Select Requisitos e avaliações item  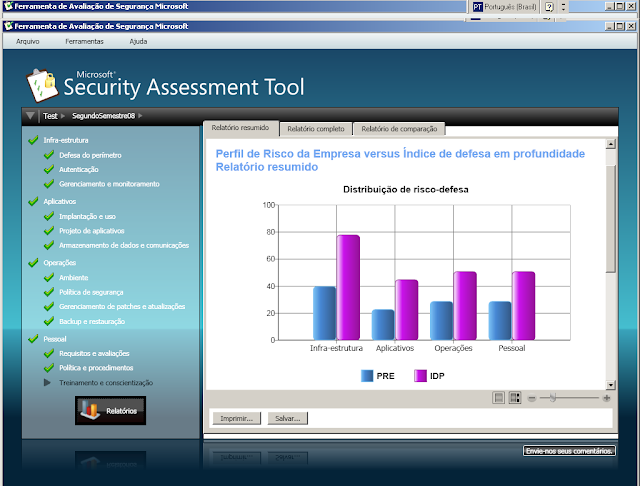[94, 354]
